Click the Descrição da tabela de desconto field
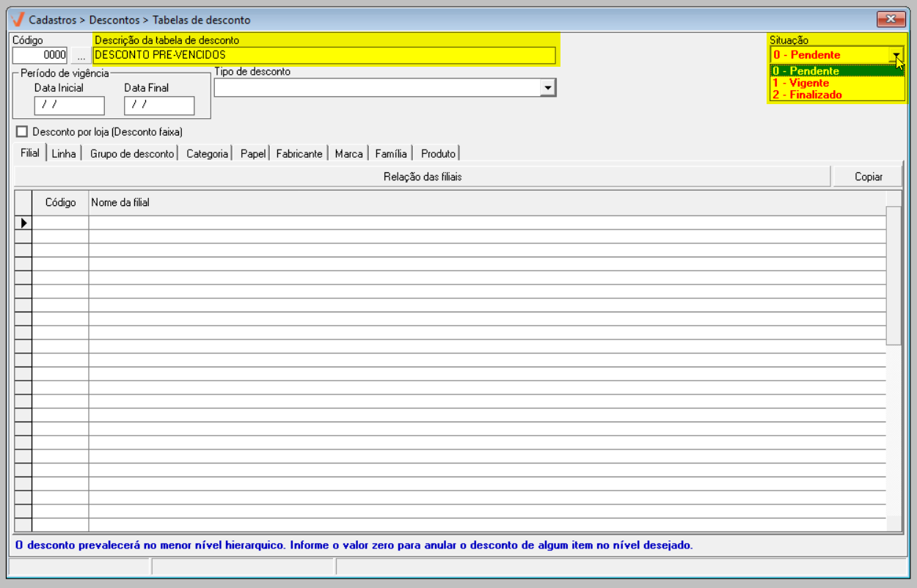 [324, 55]
